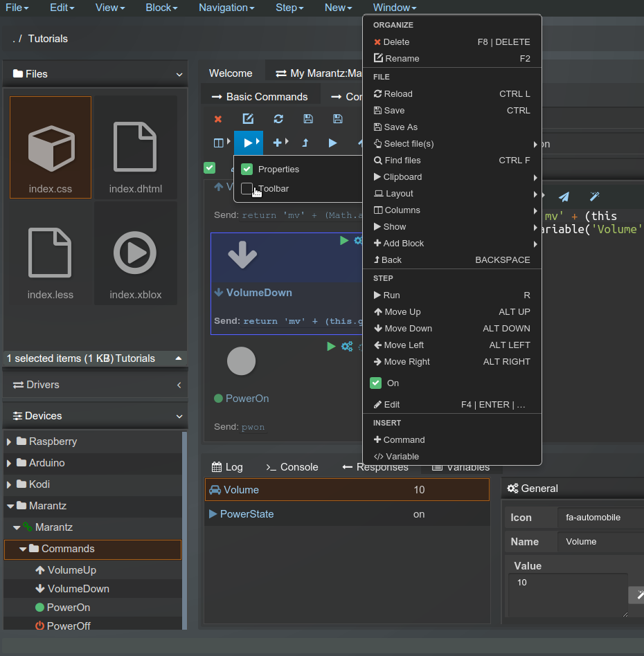Open the Navigation menu
644x656 pixels.
point(226,8)
